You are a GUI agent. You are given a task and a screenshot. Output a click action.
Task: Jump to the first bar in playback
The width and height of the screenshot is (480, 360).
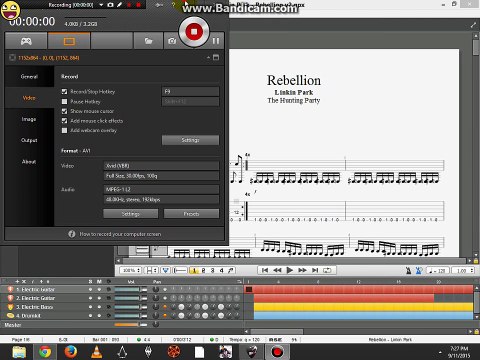(265, 270)
